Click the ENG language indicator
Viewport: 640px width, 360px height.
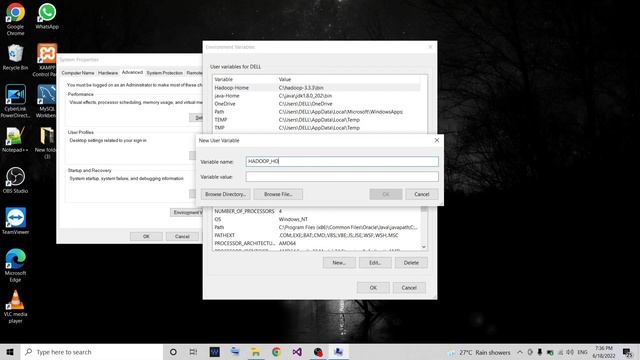click(582, 352)
